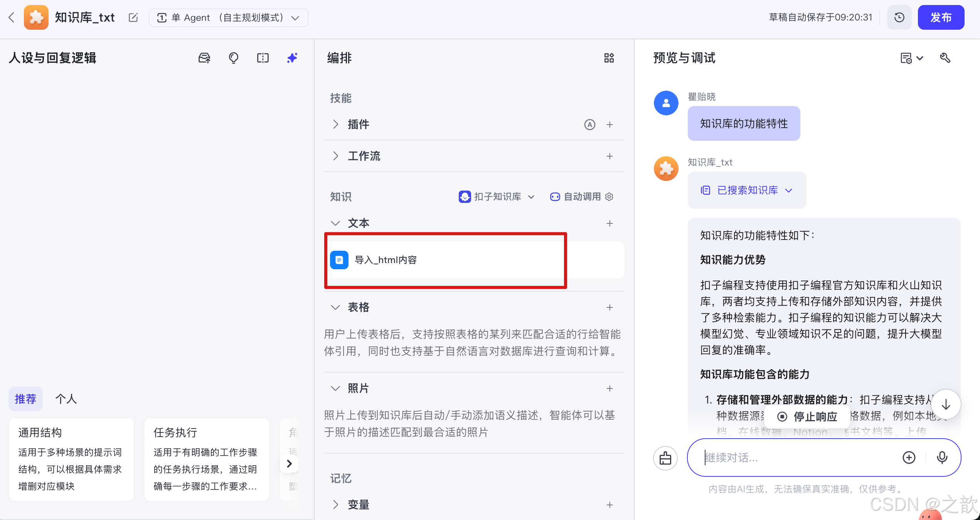The height and width of the screenshot is (520, 980).
Task: Open settings gear next to 自动调用
Action: [609, 197]
